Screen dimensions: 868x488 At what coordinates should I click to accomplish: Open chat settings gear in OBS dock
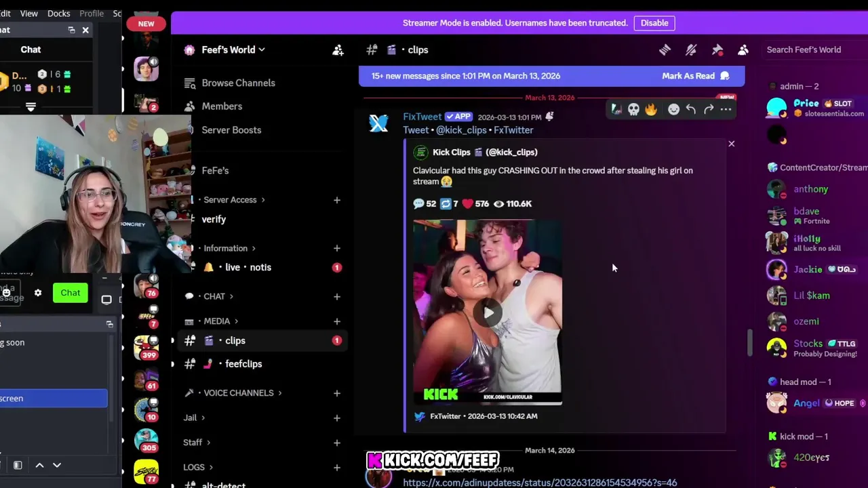38,293
